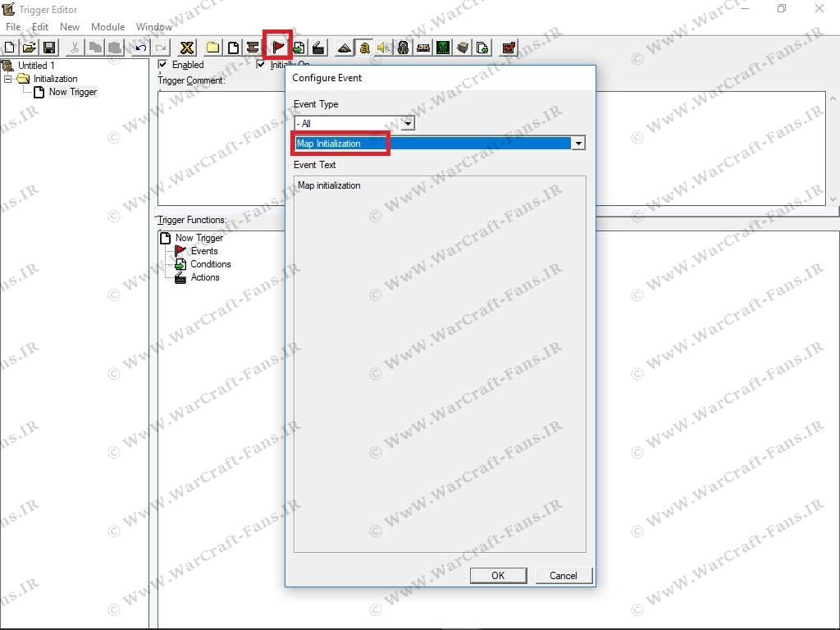Viewport: 840px width, 630px height.
Task: Open the Variables editor (X icon)
Action: tap(187, 48)
